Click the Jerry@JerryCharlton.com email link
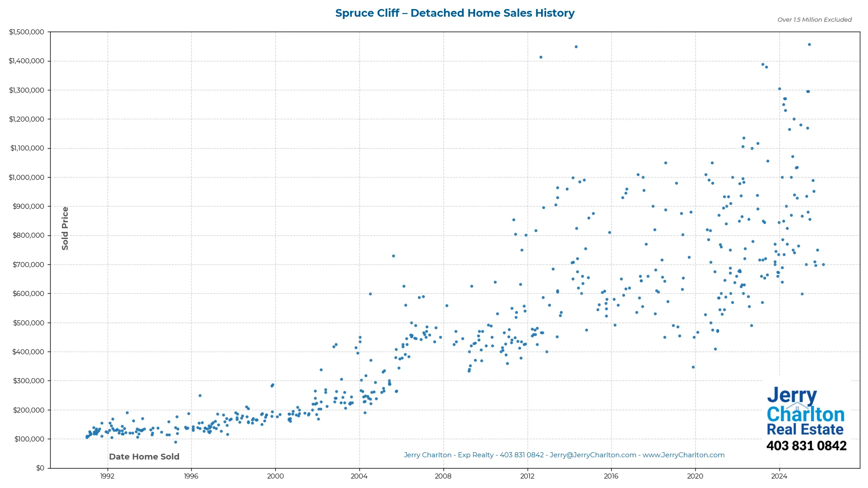 [592, 455]
